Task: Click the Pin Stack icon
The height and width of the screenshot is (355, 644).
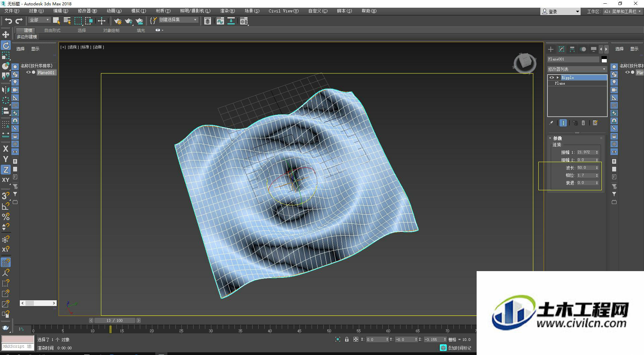Action: [551, 123]
